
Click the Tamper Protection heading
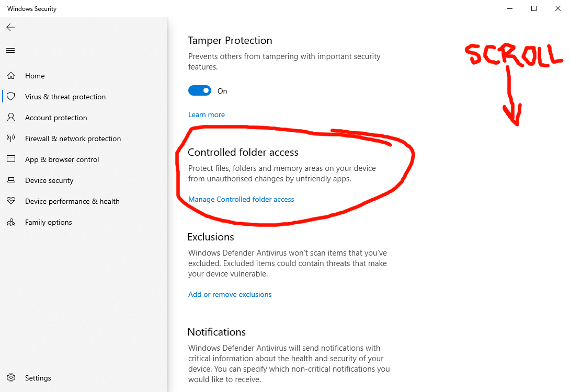pos(230,40)
